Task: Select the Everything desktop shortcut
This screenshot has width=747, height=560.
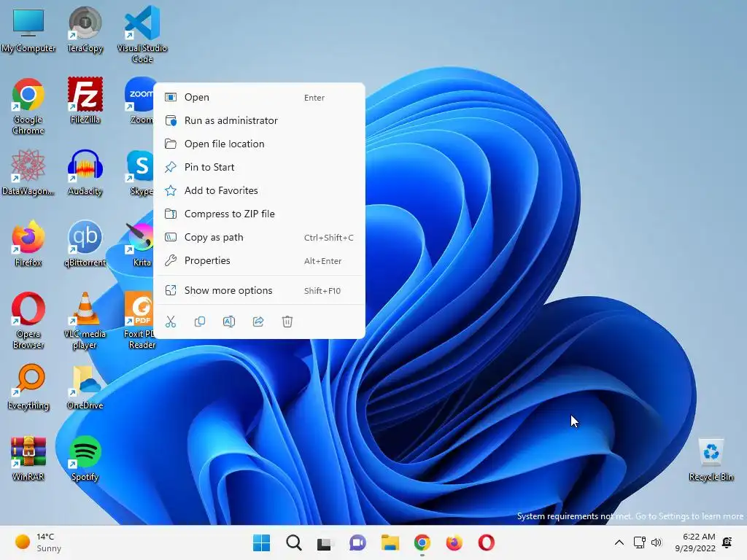Action: (28, 386)
